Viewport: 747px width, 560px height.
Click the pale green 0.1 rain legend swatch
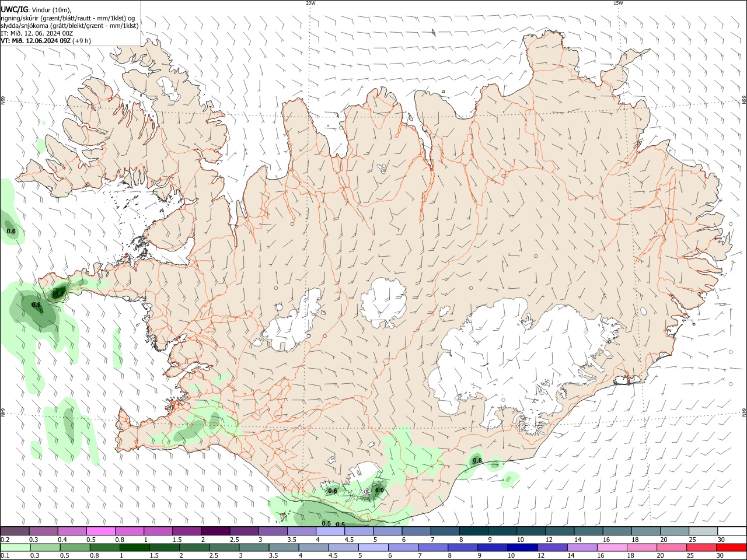15,547
